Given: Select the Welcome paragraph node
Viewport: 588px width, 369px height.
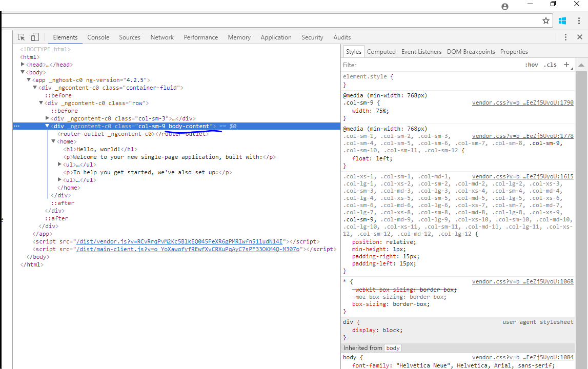Looking at the screenshot, I should pos(169,157).
